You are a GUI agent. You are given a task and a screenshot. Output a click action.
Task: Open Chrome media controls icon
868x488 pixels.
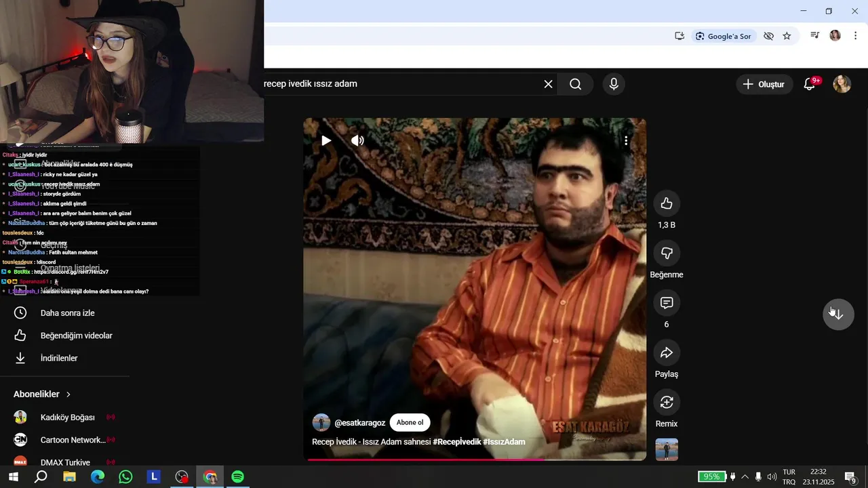point(815,36)
